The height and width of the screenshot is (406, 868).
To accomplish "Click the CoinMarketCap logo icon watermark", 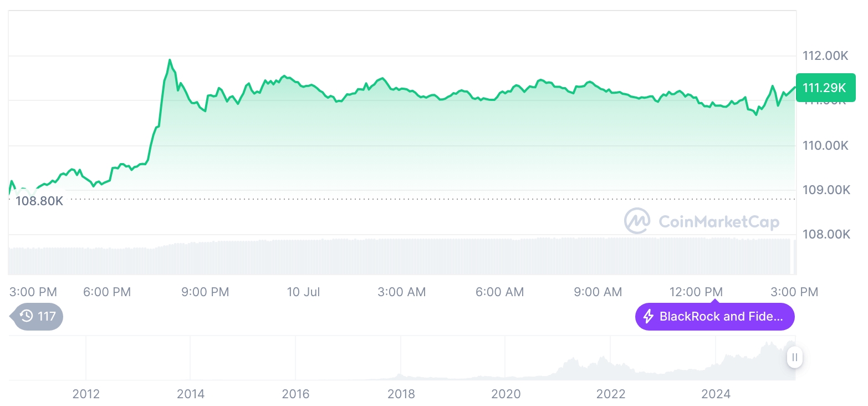I will (x=637, y=221).
